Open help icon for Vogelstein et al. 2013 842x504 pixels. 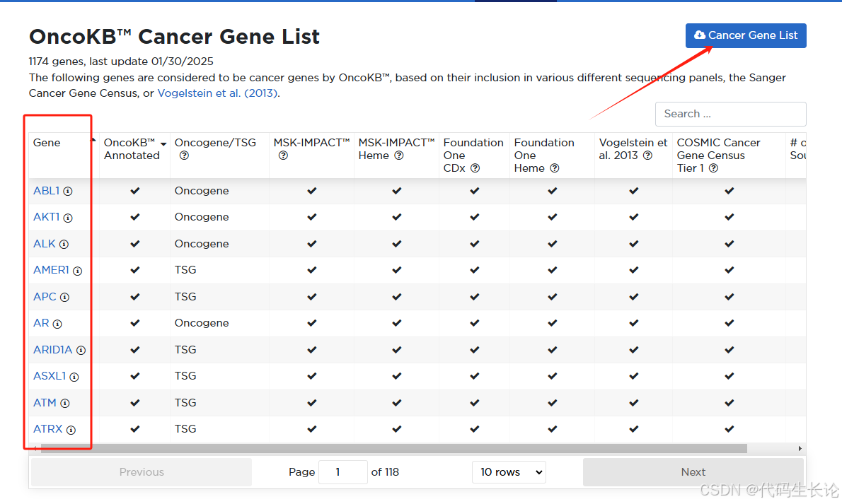(x=647, y=156)
